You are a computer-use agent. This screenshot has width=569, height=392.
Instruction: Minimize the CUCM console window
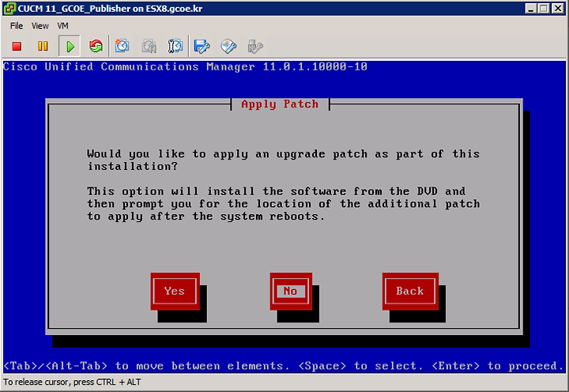pyautogui.click(x=531, y=9)
